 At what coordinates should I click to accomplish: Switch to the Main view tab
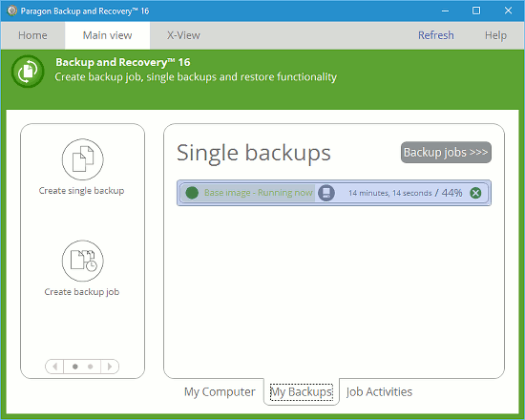point(108,35)
